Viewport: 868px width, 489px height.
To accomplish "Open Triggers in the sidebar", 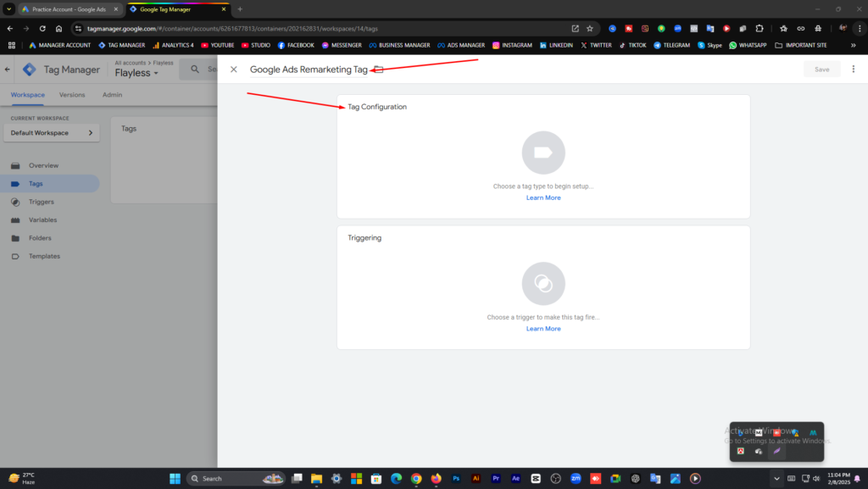I will point(41,202).
